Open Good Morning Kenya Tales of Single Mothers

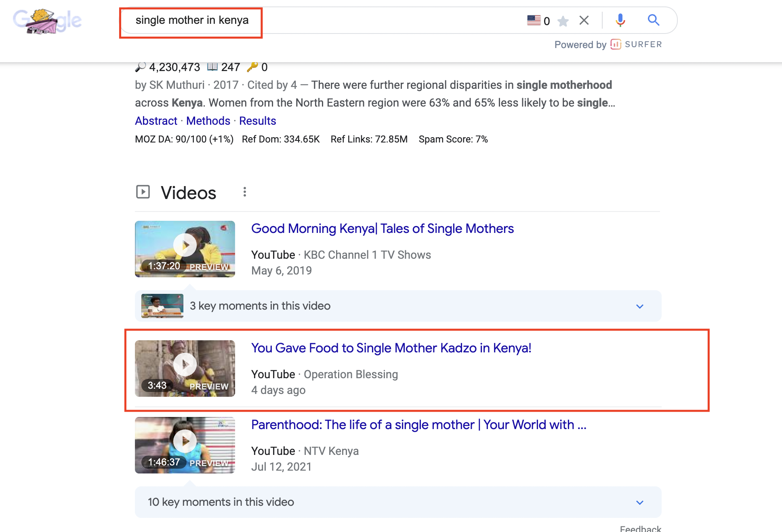[382, 228]
